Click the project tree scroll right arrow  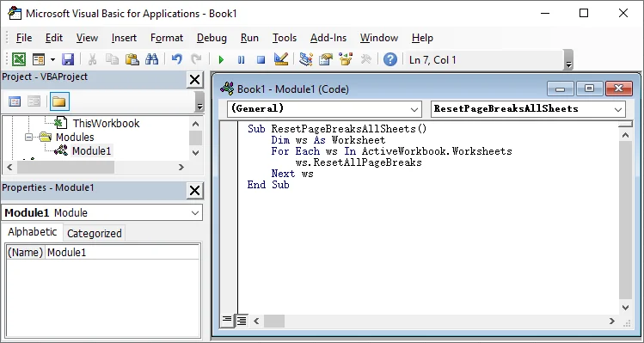[181, 167]
